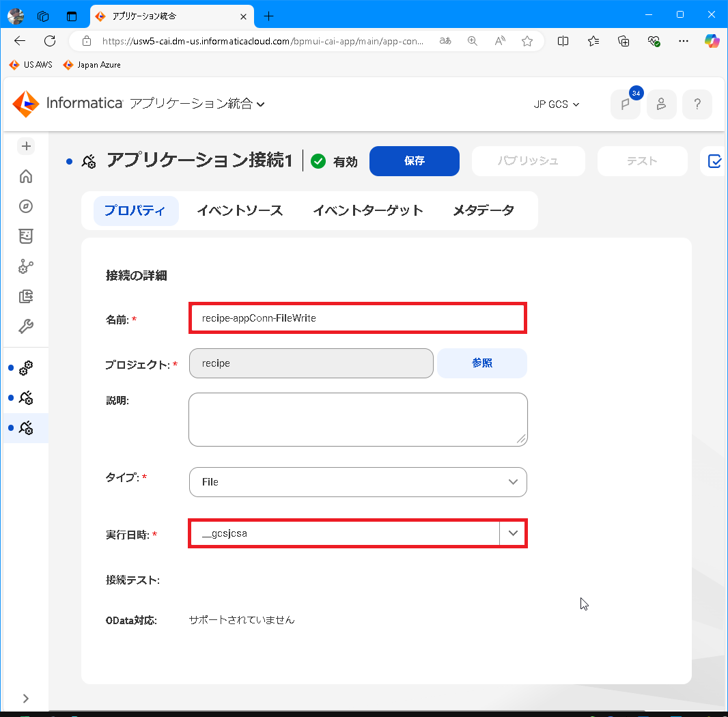Click the zoom magnifier in address bar
Viewport: 728px width, 717px height.
click(x=472, y=41)
